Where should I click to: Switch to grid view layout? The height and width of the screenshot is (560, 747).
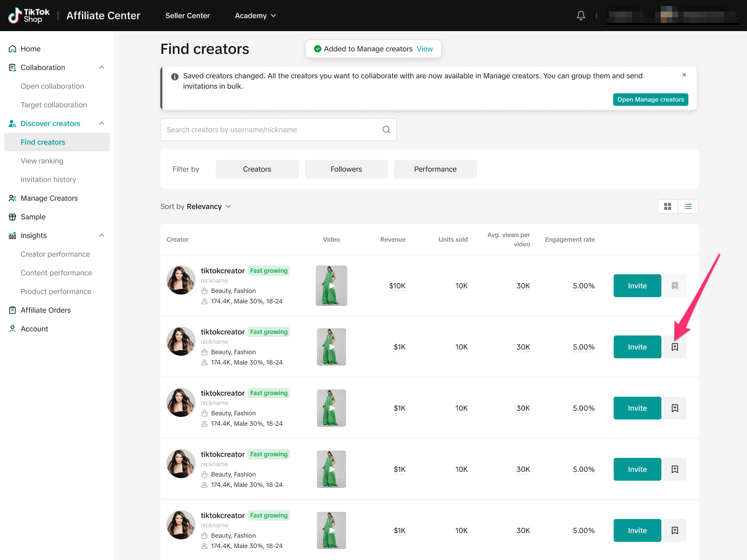click(668, 206)
